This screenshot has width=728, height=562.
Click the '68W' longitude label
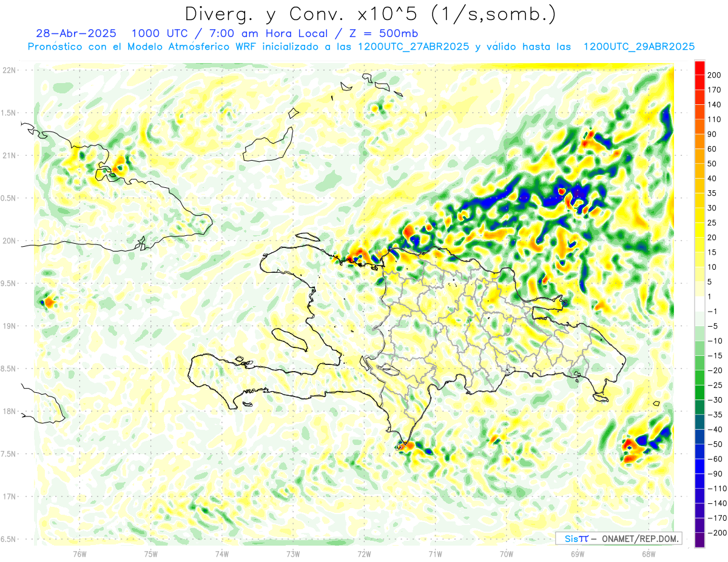(x=648, y=554)
